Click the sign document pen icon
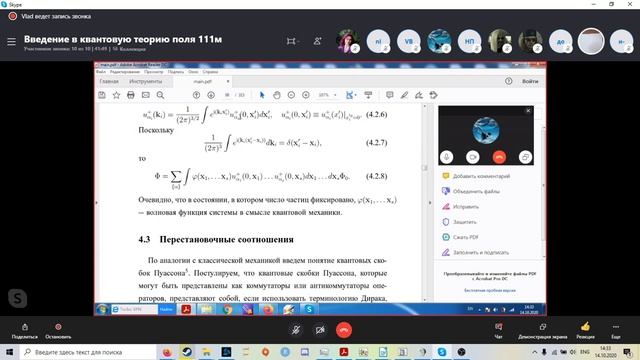Image resolution: width=640 pixels, height=360 pixels. coord(419,95)
